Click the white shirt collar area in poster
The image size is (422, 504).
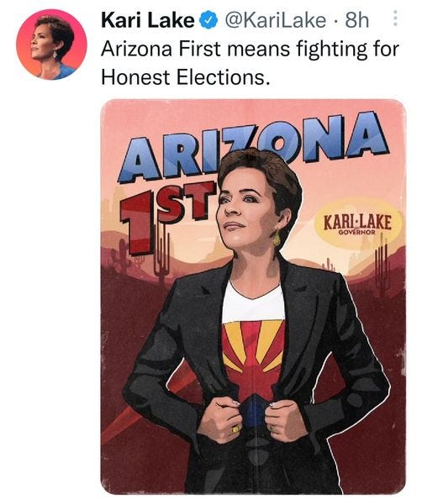(253, 302)
